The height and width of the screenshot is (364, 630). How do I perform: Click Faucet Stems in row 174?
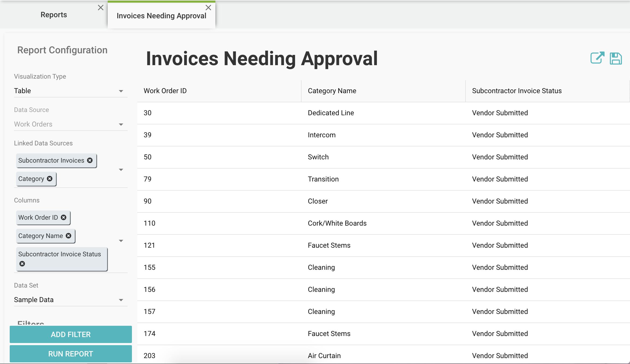[x=329, y=334]
